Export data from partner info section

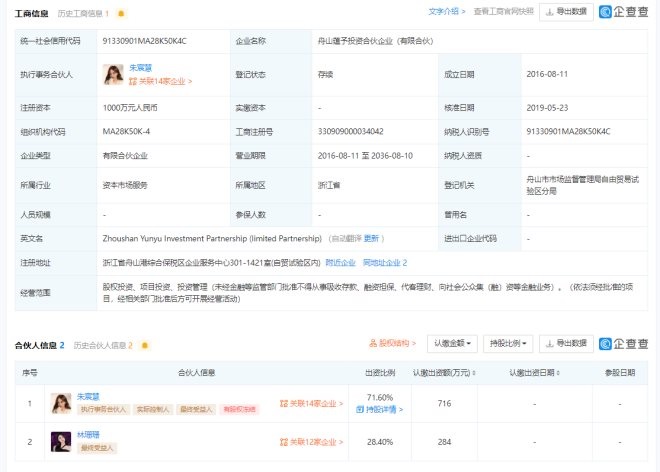point(566,343)
